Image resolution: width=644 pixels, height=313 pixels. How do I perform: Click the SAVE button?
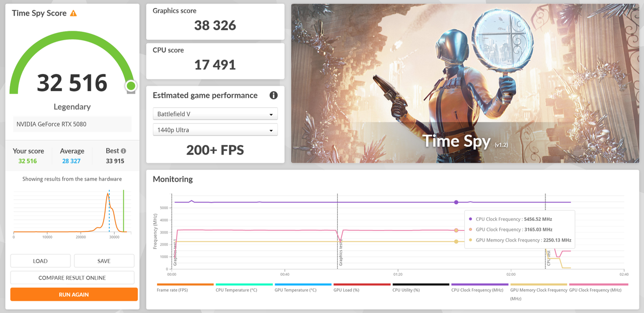point(104,261)
